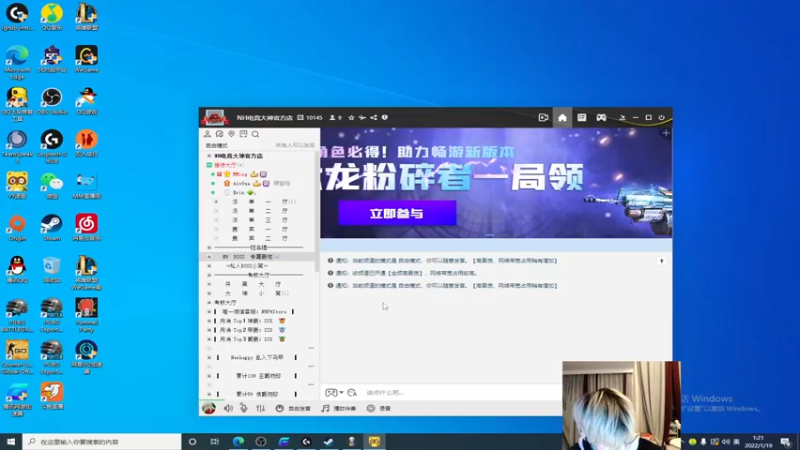The height and width of the screenshot is (450, 800).
Task: Toggle 自由发言 free speech mode
Action: (293, 408)
